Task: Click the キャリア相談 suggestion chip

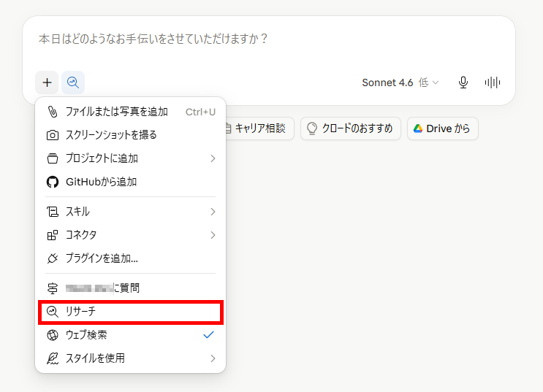Action: [259, 128]
